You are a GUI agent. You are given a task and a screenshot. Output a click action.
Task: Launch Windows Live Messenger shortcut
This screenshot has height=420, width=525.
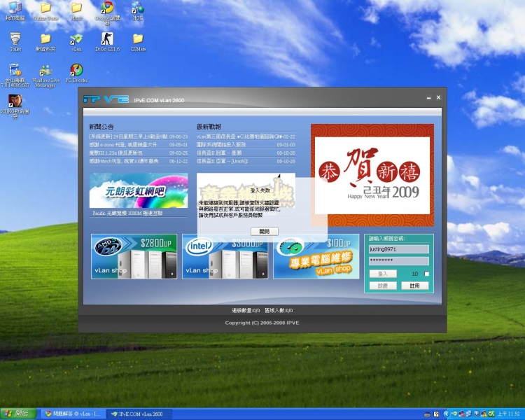point(46,76)
